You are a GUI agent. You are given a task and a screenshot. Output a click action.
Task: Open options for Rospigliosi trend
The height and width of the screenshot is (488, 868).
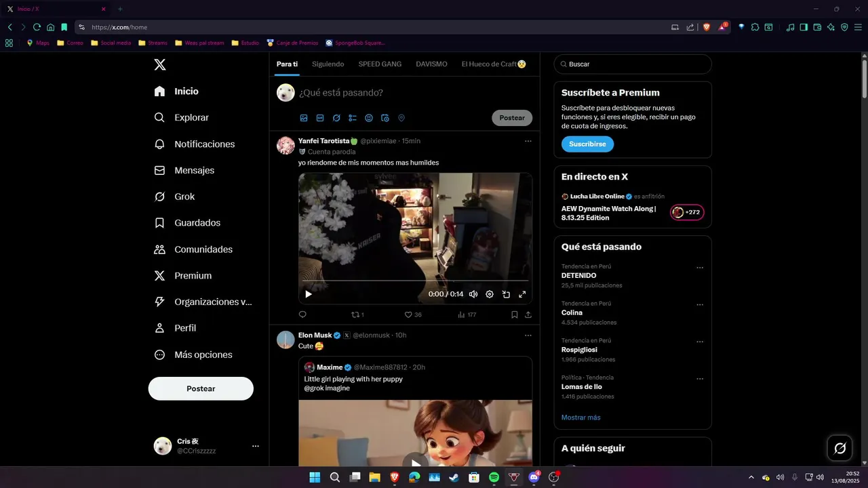(x=700, y=342)
